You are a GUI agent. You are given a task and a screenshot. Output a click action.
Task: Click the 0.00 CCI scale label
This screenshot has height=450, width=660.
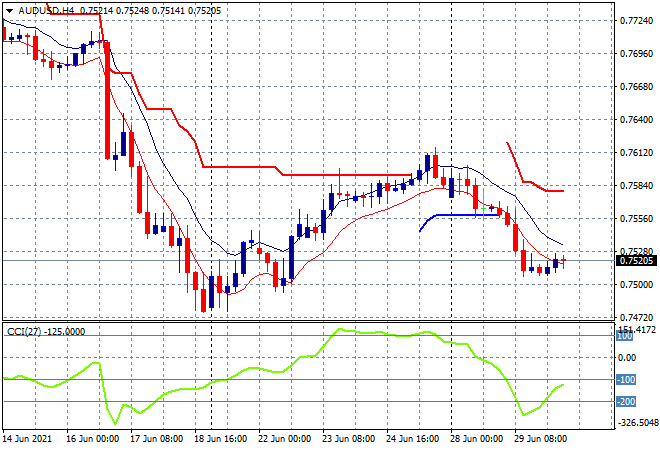point(628,358)
